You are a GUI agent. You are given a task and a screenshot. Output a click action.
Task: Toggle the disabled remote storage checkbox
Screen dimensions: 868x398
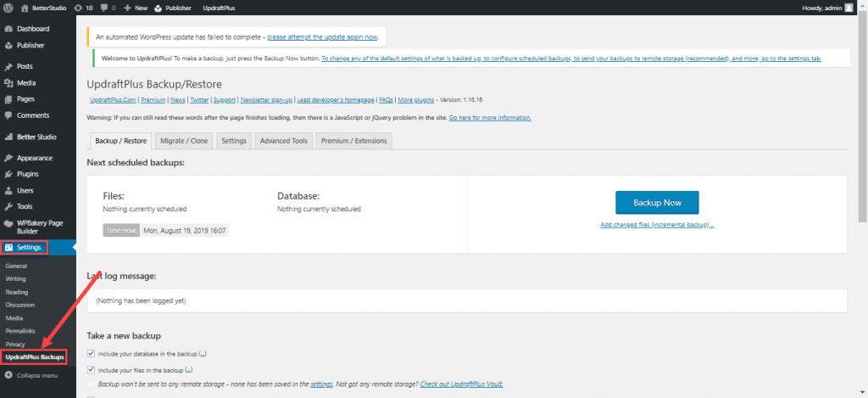(92, 384)
